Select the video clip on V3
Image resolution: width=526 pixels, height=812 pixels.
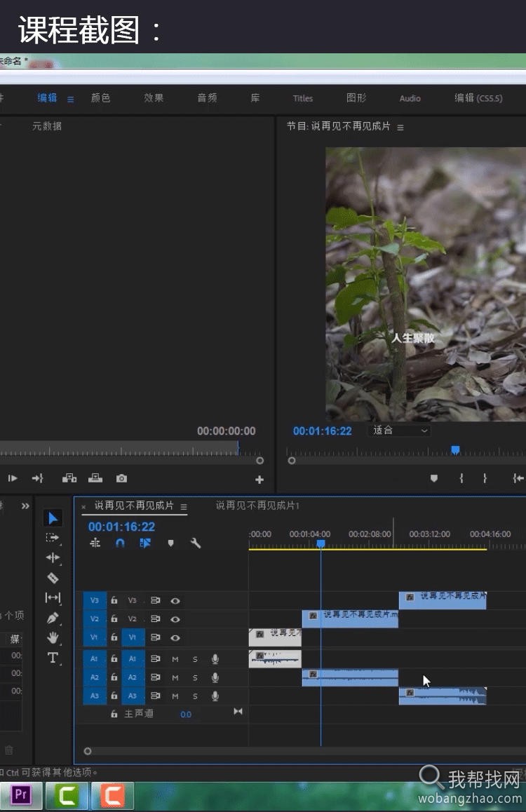(x=443, y=600)
